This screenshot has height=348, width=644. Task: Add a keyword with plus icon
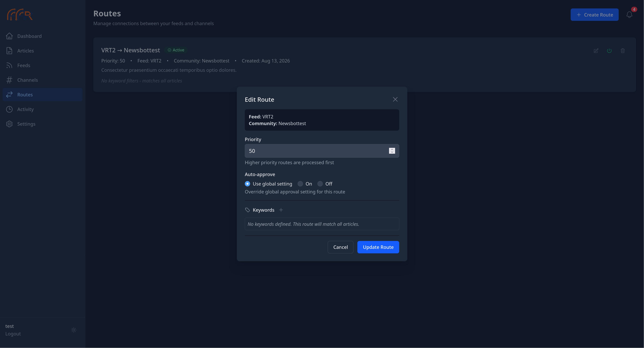coord(281,210)
